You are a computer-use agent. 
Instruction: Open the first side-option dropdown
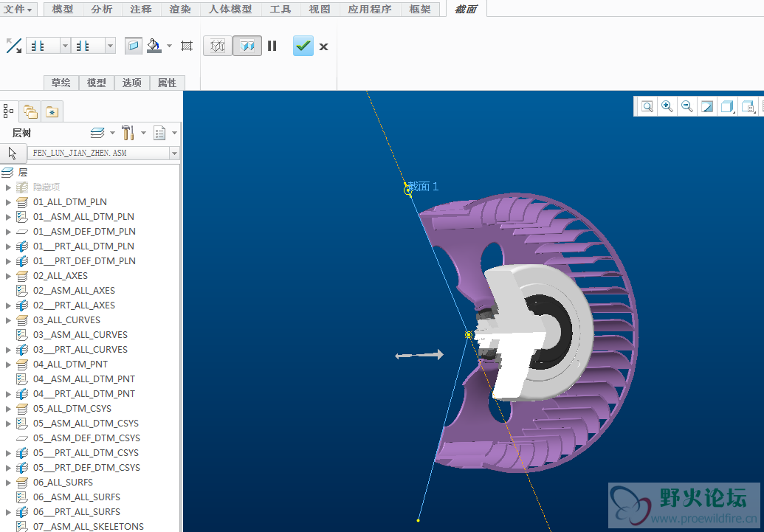tap(65, 46)
